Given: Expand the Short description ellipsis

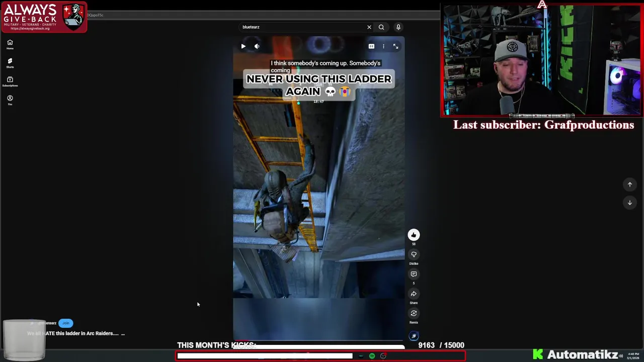Looking at the screenshot, I should 123,333.
